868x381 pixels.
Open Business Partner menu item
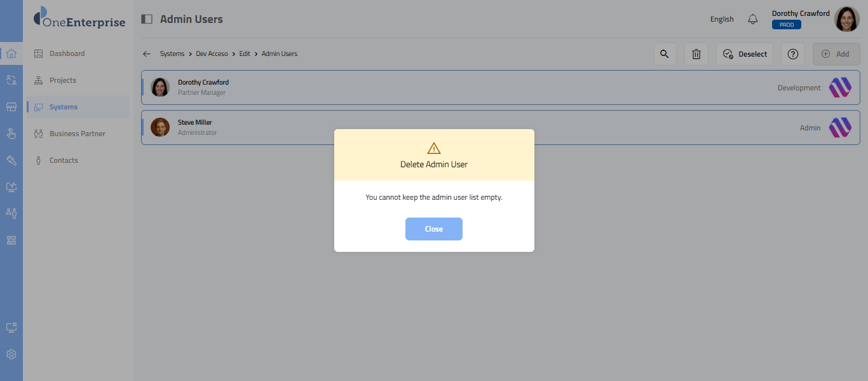77,134
